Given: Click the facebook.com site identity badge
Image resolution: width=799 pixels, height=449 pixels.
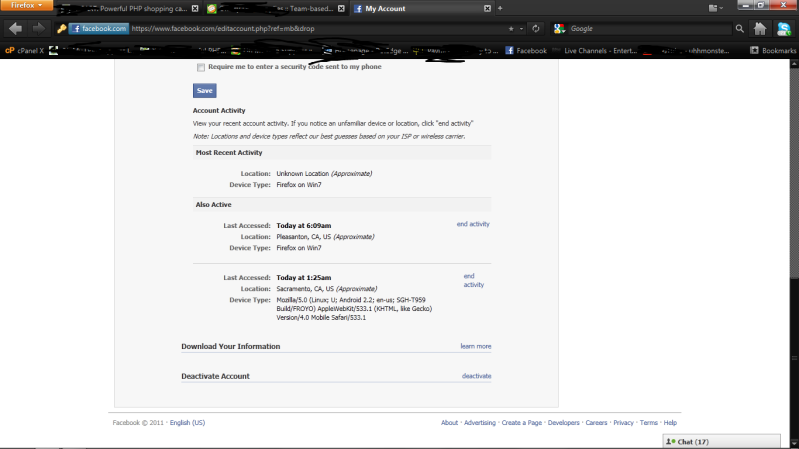Looking at the screenshot, I should [x=99, y=29].
